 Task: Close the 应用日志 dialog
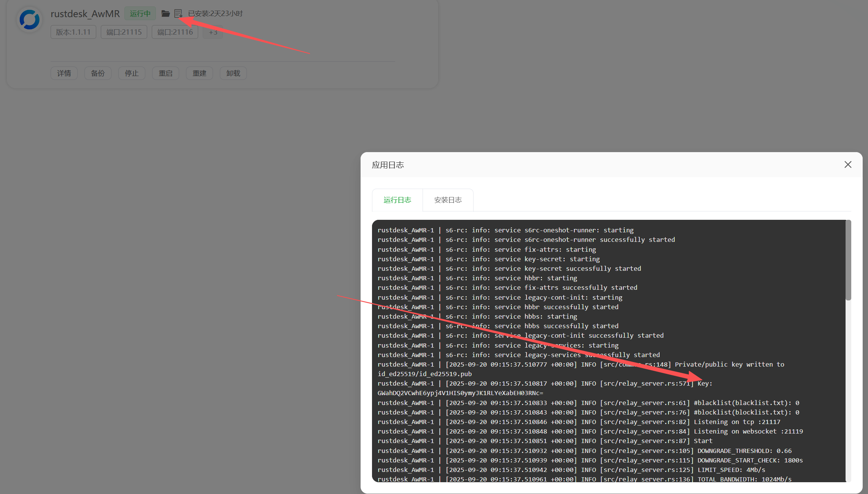(848, 164)
